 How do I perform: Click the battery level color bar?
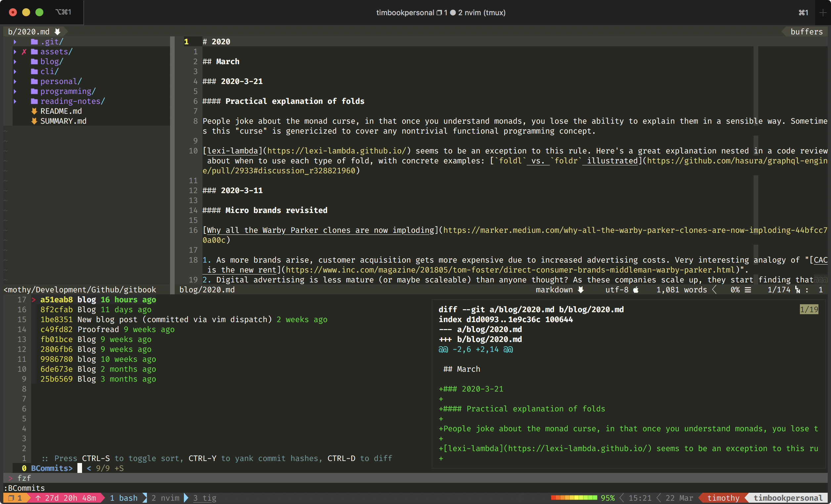574,498
